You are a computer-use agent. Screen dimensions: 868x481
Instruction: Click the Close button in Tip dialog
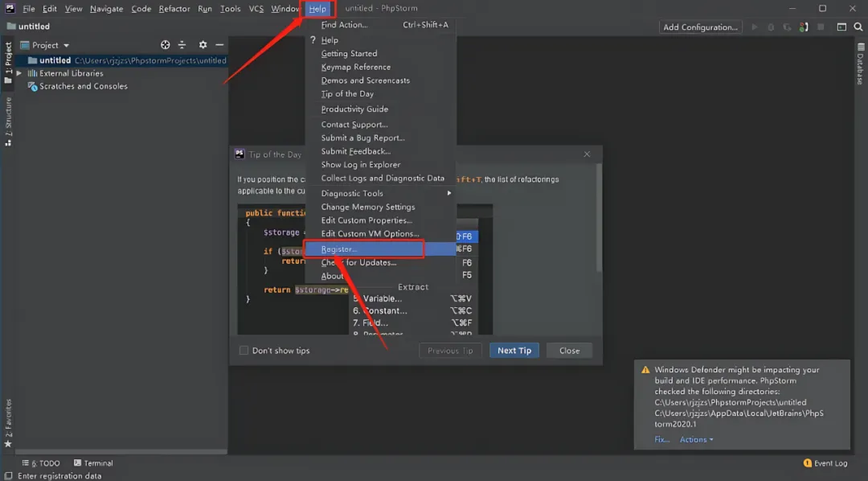point(569,350)
